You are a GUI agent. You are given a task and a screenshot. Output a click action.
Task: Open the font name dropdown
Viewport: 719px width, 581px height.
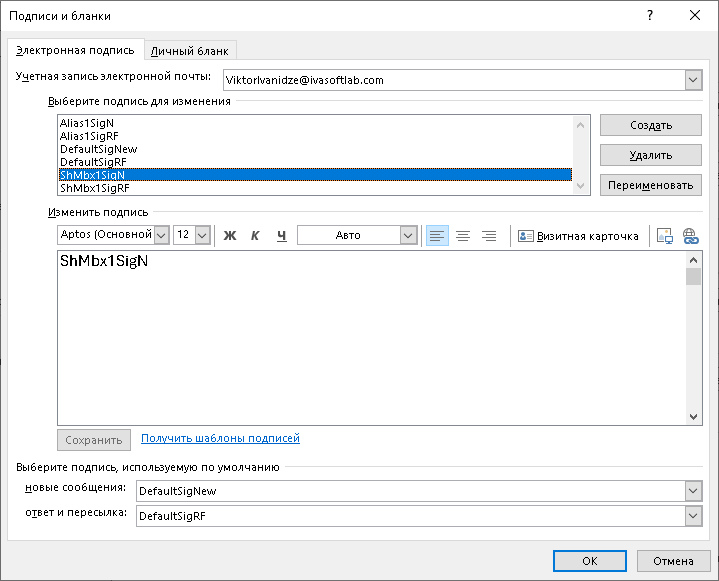coord(161,235)
